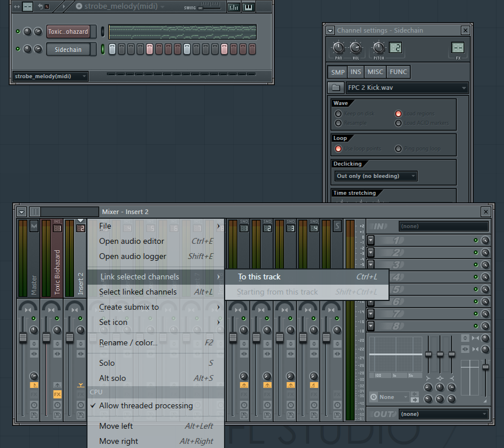Mute the Toxic..ohazard channel with its green LED
504x448 pixels.
click(x=18, y=32)
